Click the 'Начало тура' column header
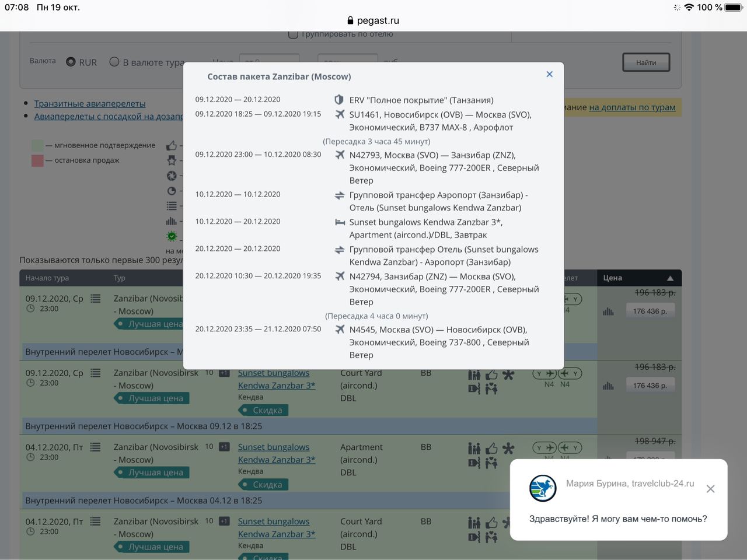Viewport: 747px width, 560px height. tap(47, 278)
